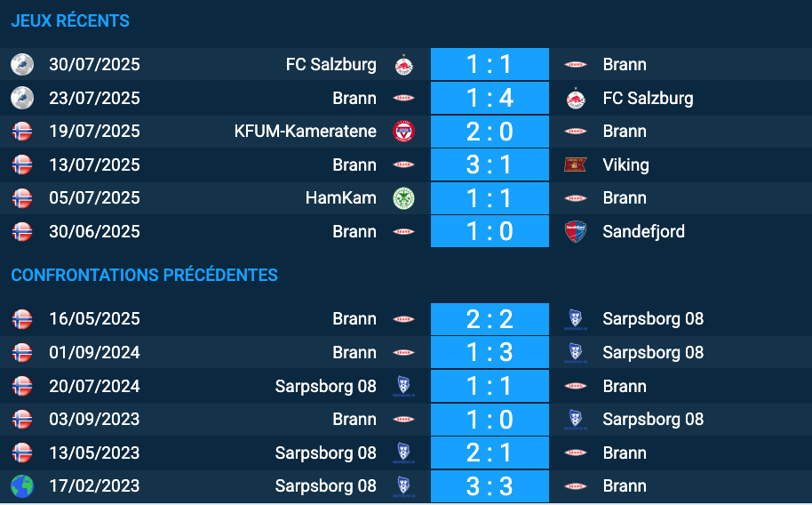This screenshot has width=812, height=505.
Task: Open the 1 : 4 Brann vs Salzburg score
Action: (490, 98)
